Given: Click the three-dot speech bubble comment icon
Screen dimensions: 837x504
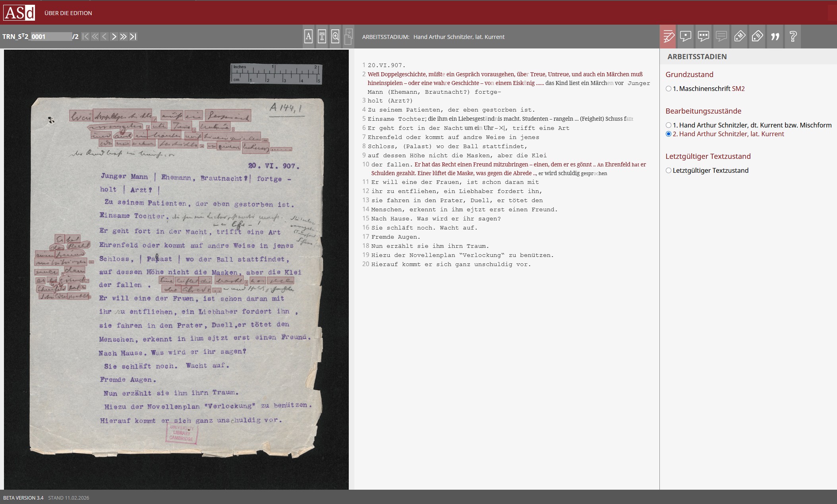Looking at the screenshot, I should coord(704,37).
